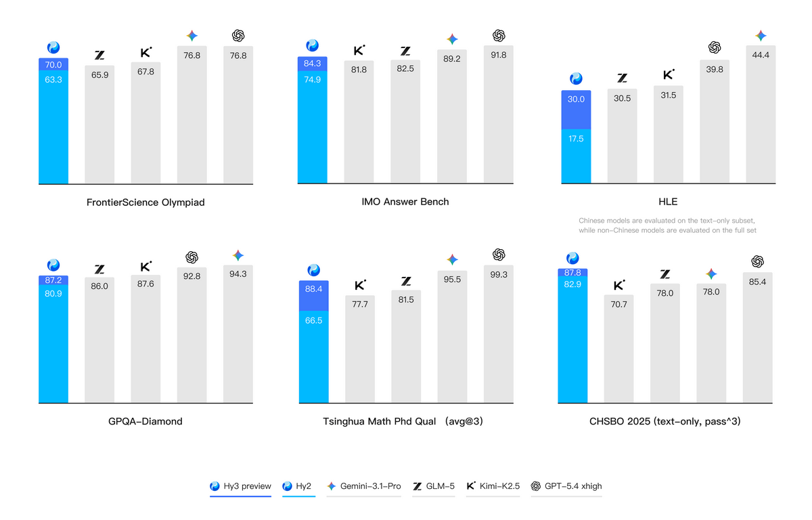Select the Gemini-3.1-Pro legend entry
This screenshot has height=520, width=812.
coord(363,486)
